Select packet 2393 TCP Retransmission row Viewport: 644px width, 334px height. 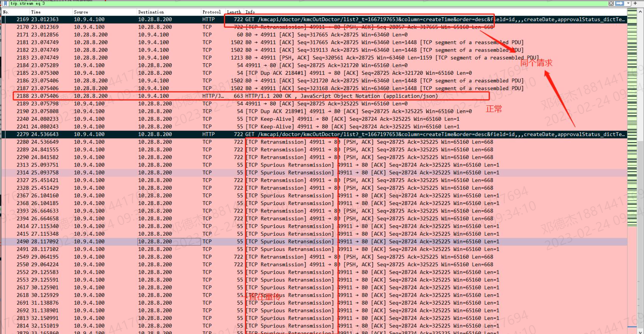(314, 211)
